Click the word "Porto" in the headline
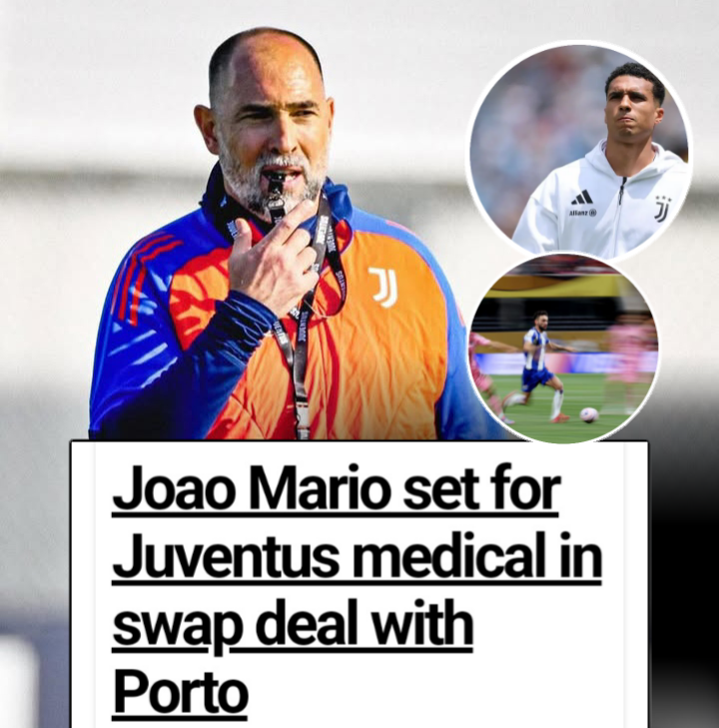The height and width of the screenshot is (728, 719). (x=180, y=693)
